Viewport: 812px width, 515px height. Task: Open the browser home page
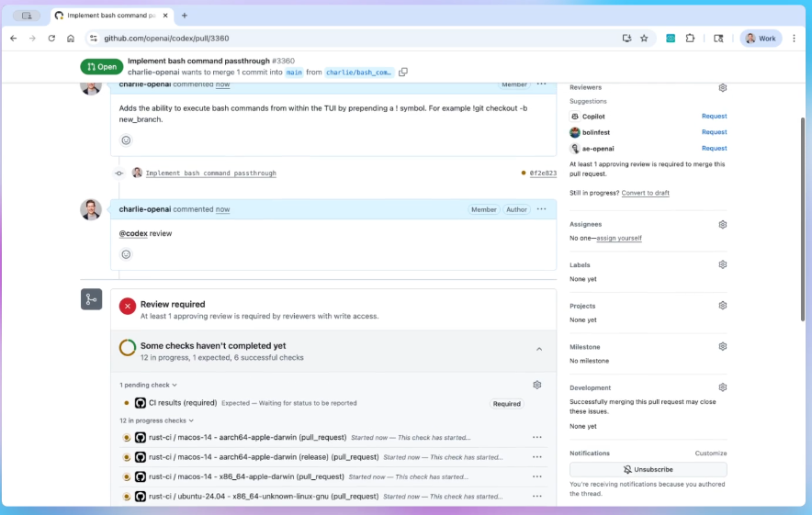(71, 39)
